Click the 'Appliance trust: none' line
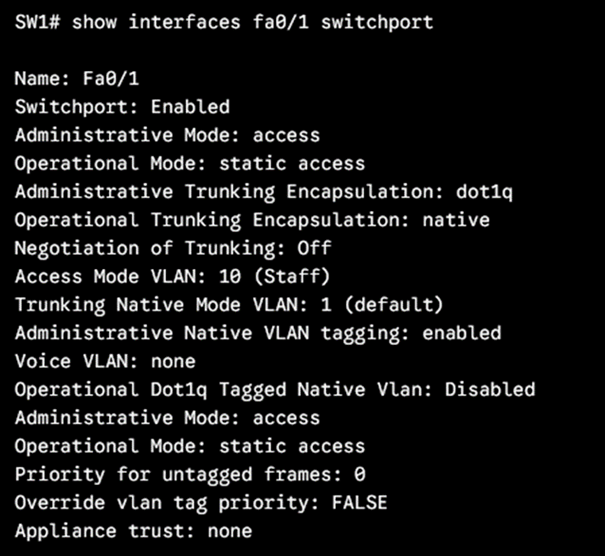 pyautogui.click(x=133, y=531)
